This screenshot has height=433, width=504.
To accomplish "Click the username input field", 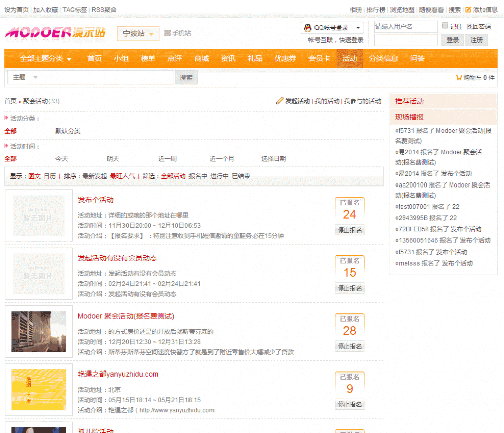I will pyautogui.click(x=406, y=26).
